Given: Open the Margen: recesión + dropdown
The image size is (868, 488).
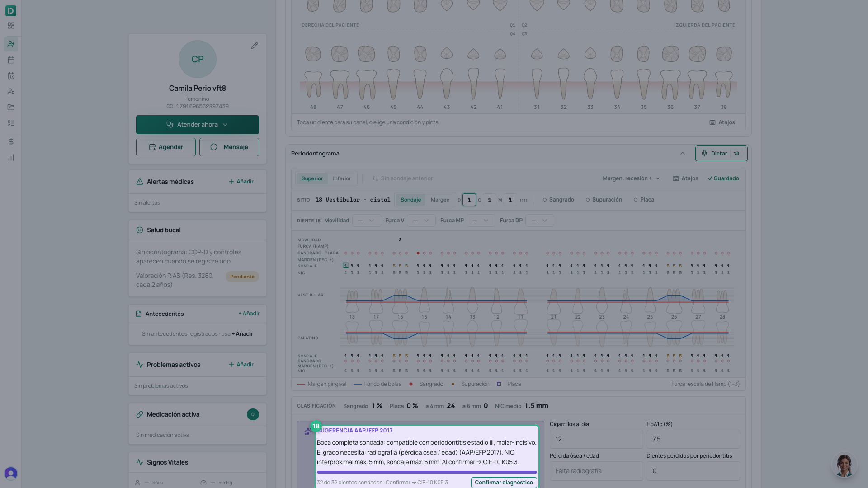Looking at the screenshot, I should tap(631, 178).
